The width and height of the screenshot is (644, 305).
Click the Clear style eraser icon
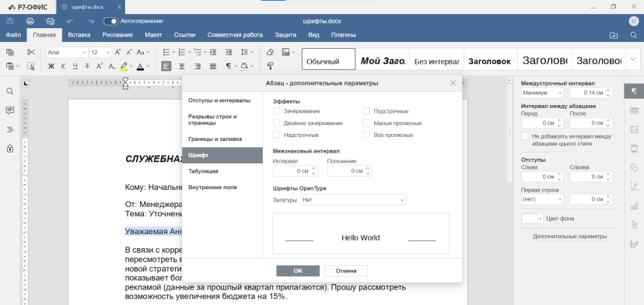point(270,52)
